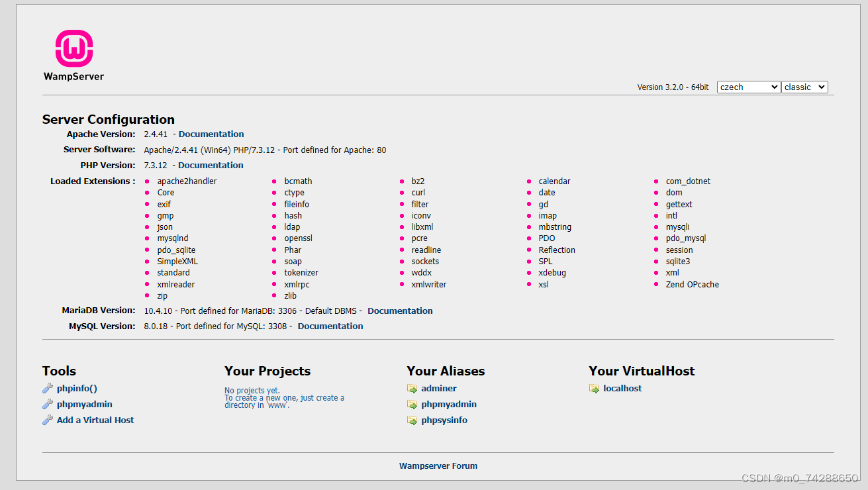The height and width of the screenshot is (490, 868).
Task: Click the 'calendar' extension entry
Action: [554, 181]
